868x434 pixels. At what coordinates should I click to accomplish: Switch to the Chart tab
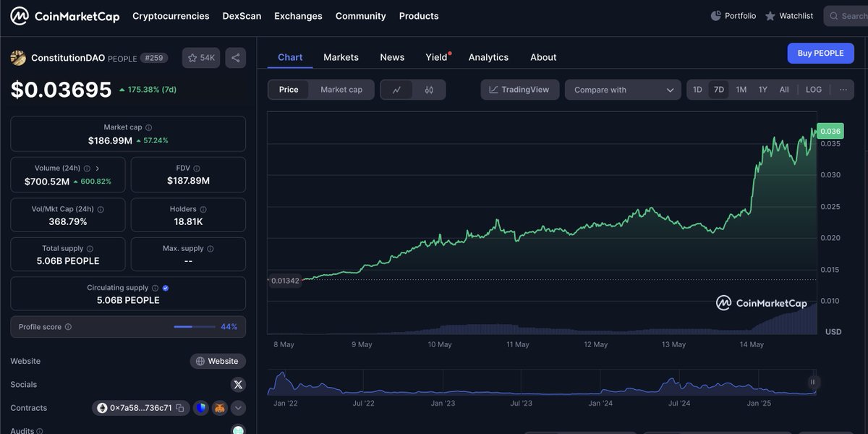coord(290,57)
